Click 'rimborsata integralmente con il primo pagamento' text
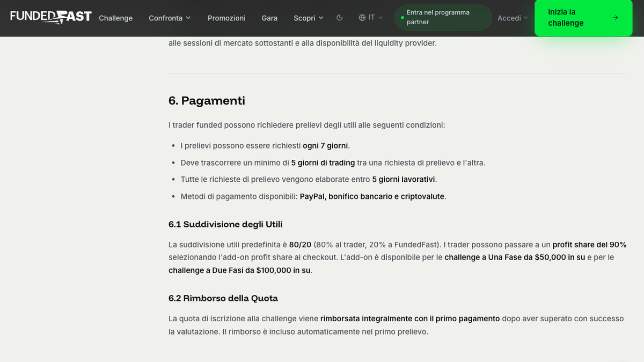644x362 pixels. point(410,319)
